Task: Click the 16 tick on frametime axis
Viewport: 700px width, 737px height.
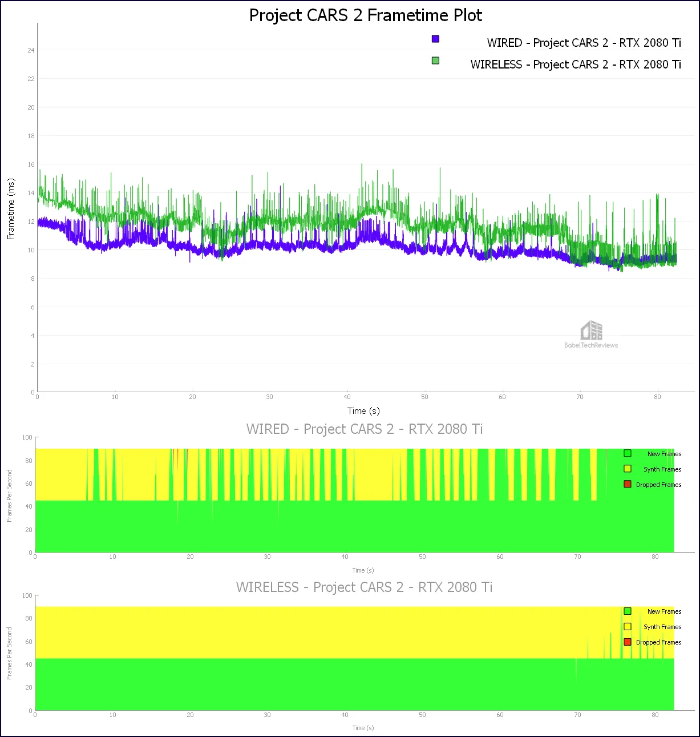Action: click(31, 164)
